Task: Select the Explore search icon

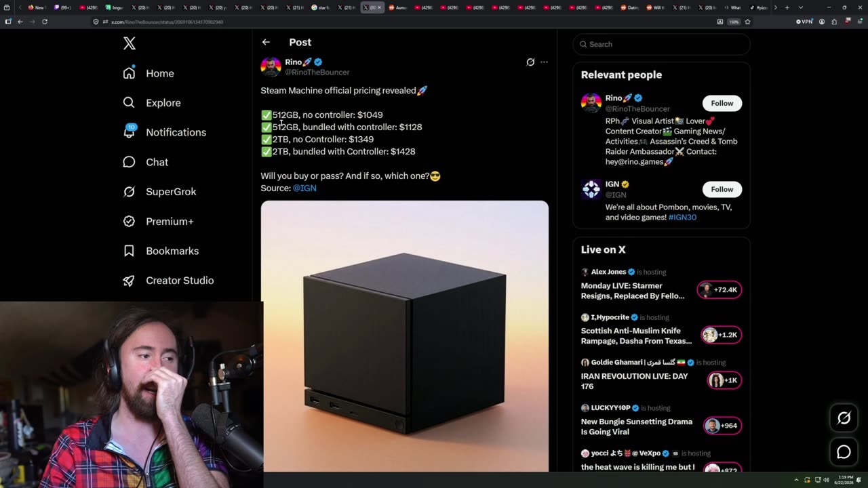Action: click(x=129, y=102)
